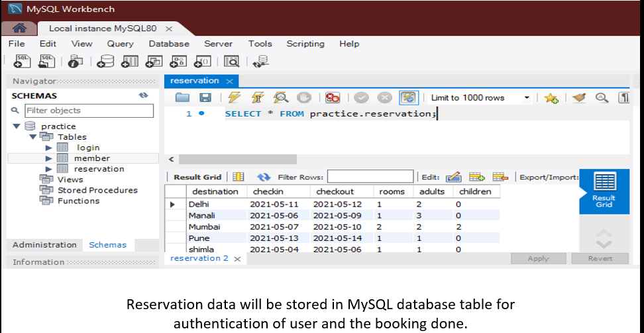The height and width of the screenshot is (333, 644).
Task: Click the Explain query magnifier icon
Action: tap(281, 97)
